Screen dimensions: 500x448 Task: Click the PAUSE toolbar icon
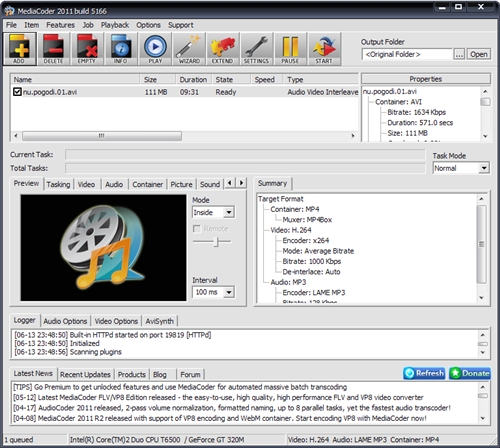click(x=290, y=49)
